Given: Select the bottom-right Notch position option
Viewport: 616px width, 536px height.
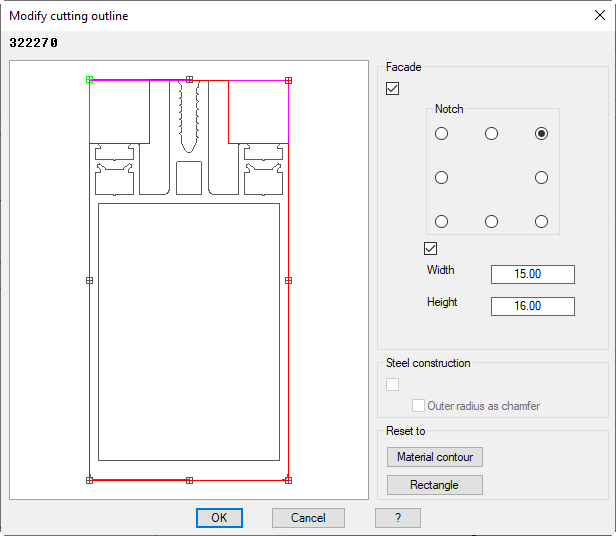Looking at the screenshot, I should 541,221.
